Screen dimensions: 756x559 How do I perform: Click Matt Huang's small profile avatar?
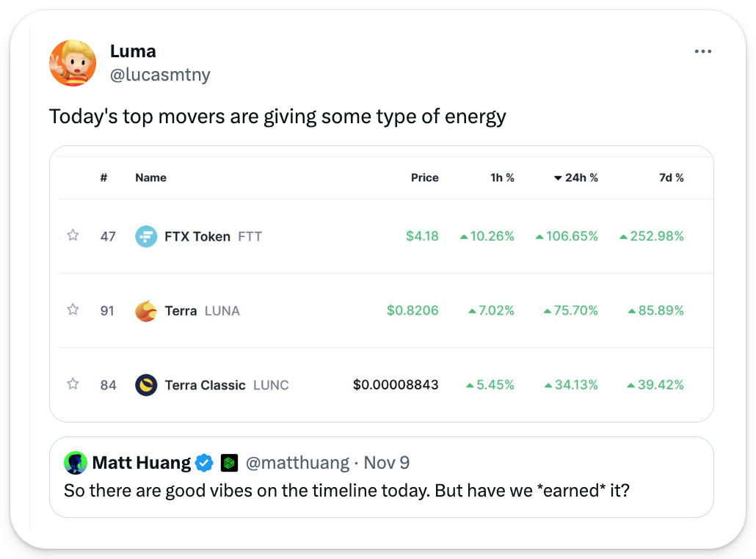click(x=76, y=463)
